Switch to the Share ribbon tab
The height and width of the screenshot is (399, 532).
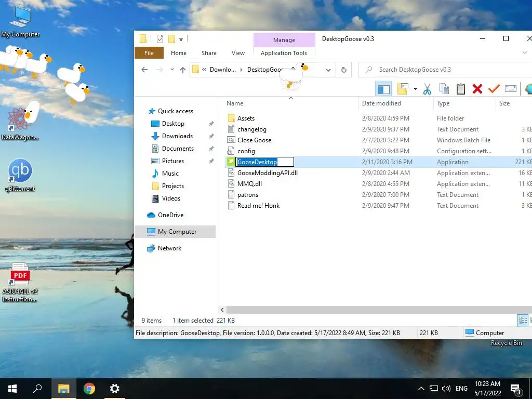(209, 53)
